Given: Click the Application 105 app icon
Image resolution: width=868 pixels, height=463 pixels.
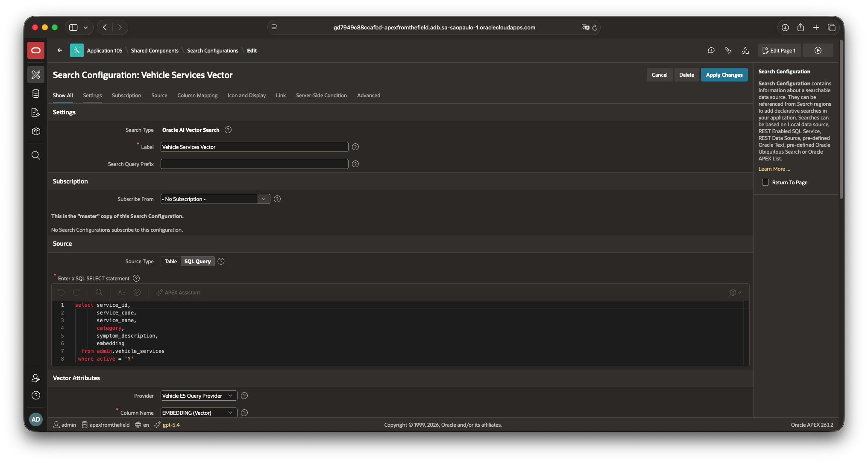Looking at the screenshot, I should [x=77, y=50].
